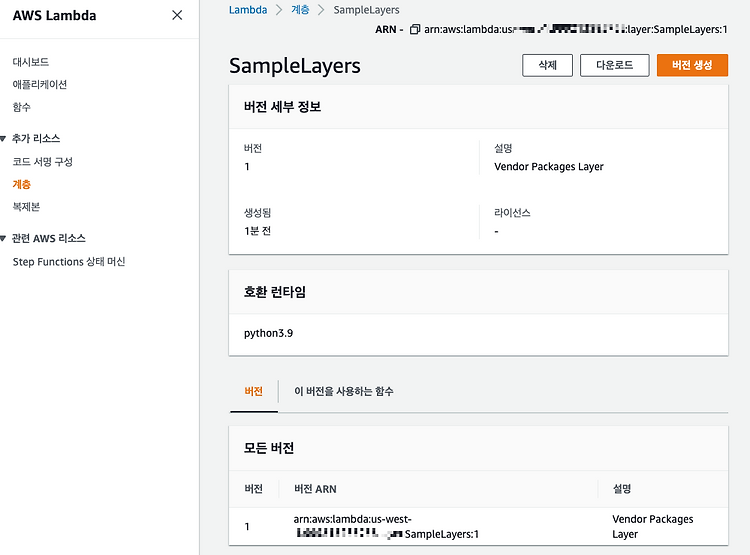Open 대시보드 in the sidebar
Screen dimensions: 750x555
click(31, 62)
